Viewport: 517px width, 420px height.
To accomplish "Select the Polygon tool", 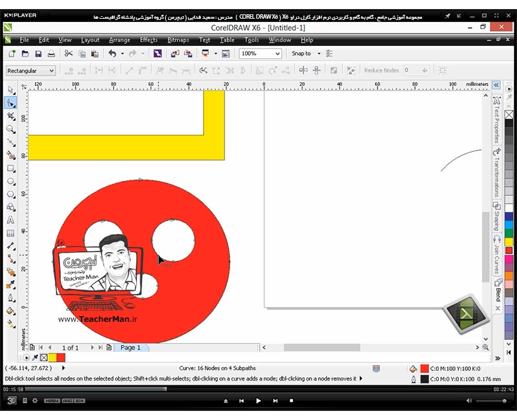I will pos(10,194).
